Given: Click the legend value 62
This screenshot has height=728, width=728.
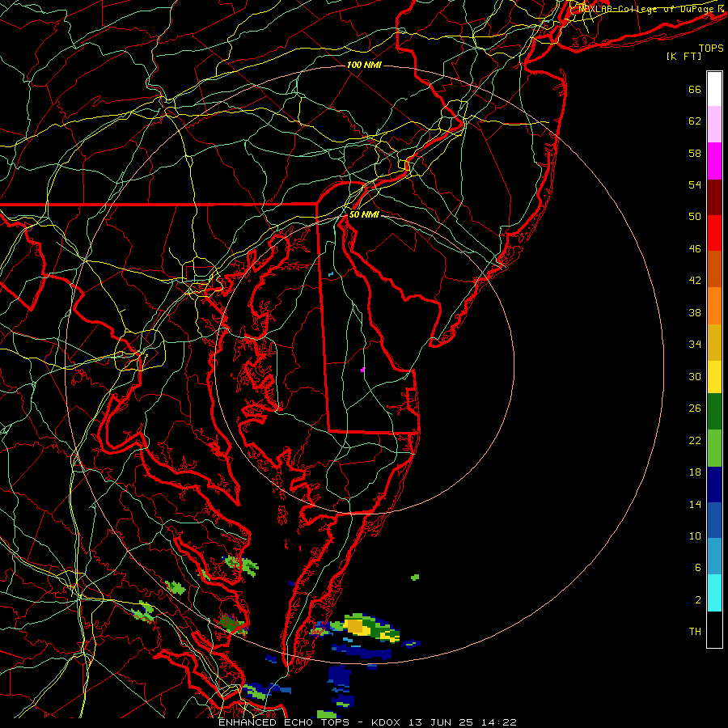Looking at the screenshot, I should tap(695, 121).
